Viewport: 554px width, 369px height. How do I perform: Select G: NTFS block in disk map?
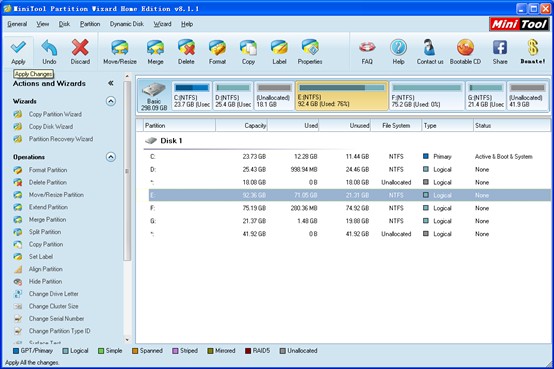(486, 96)
